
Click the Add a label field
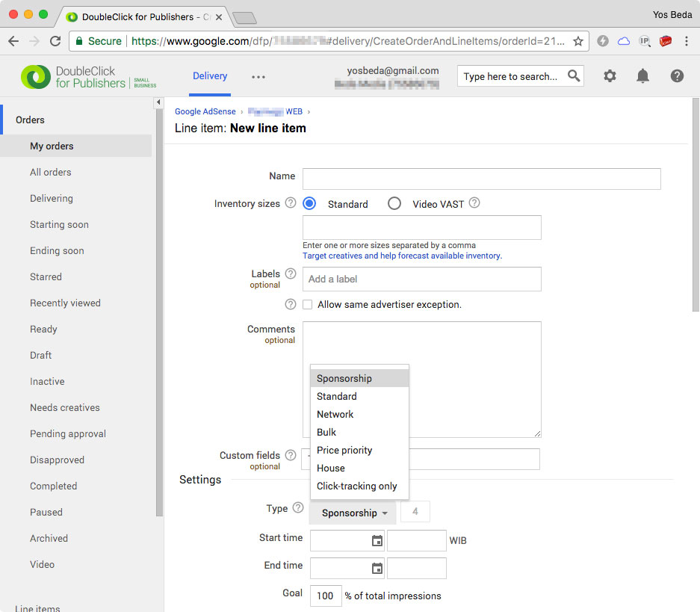point(422,279)
